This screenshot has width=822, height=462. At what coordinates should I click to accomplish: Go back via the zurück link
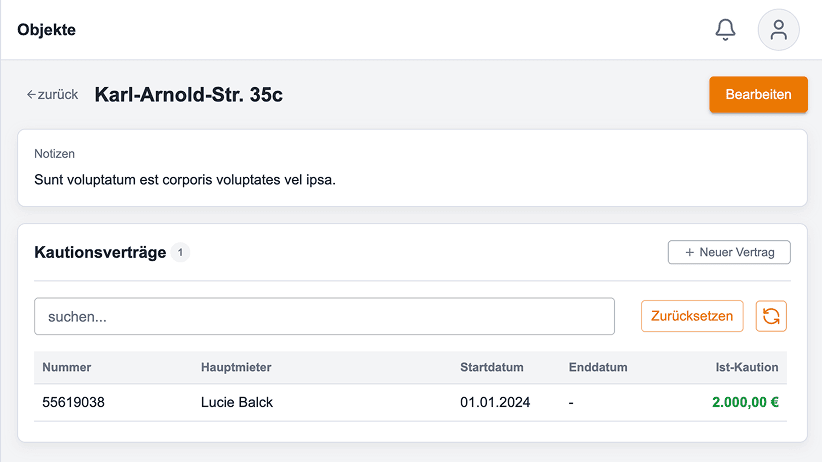(52, 94)
